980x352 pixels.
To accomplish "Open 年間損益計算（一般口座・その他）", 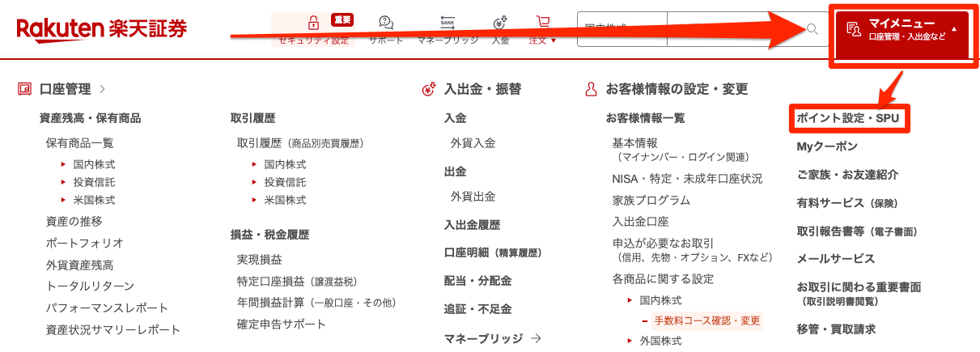I will coord(316,302).
